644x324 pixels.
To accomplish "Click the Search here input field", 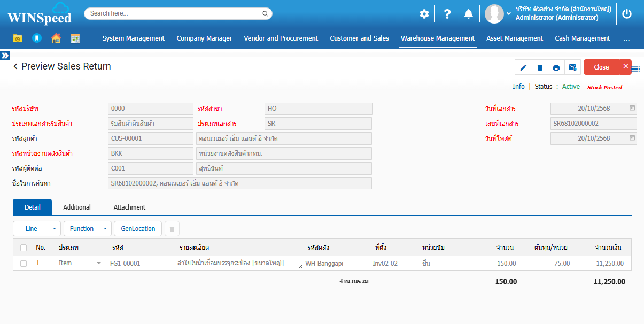I will point(174,13).
